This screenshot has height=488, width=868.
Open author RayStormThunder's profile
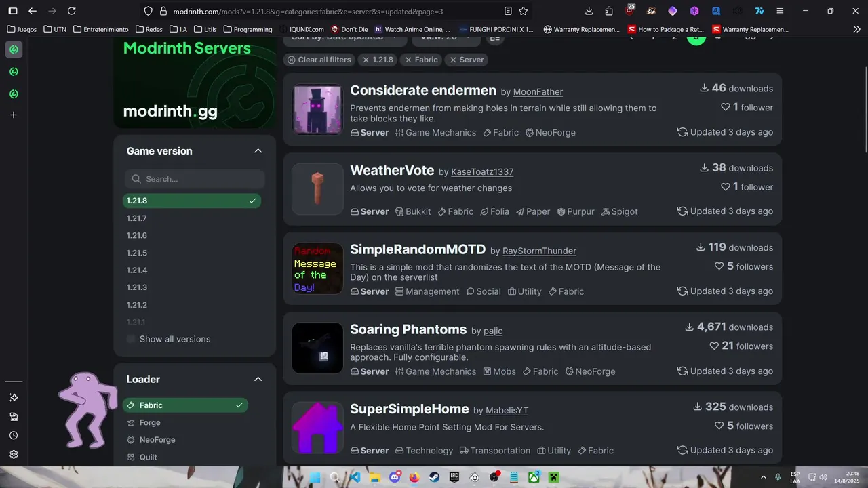coord(539,251)
